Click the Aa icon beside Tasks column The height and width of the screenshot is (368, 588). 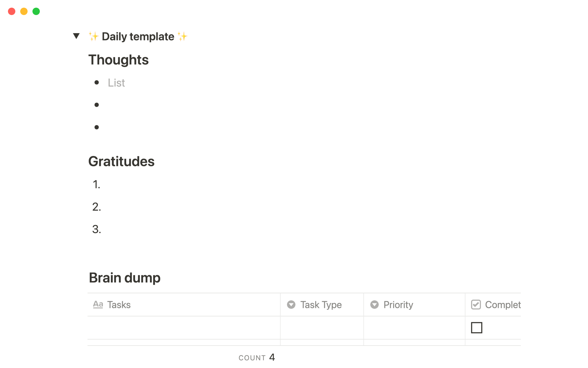(98, 305)
